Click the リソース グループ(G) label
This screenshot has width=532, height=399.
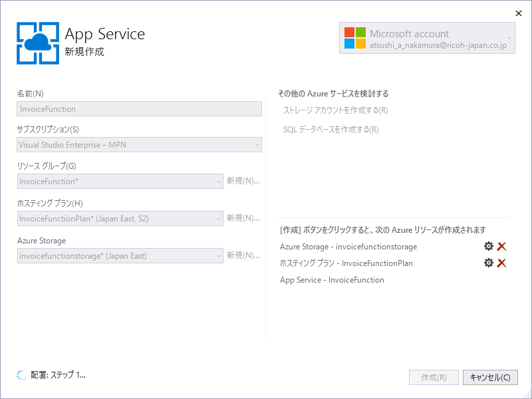tap(47, 166)
